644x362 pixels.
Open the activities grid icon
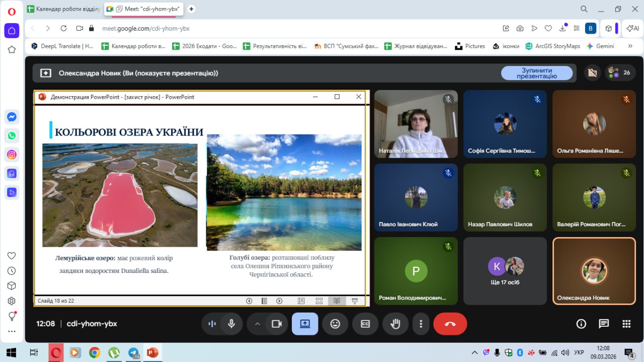click(x=626, y=324)
